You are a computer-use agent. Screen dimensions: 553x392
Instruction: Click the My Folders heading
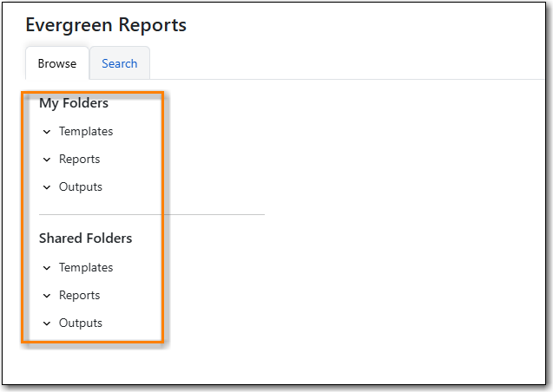click(x=74, y=103)
